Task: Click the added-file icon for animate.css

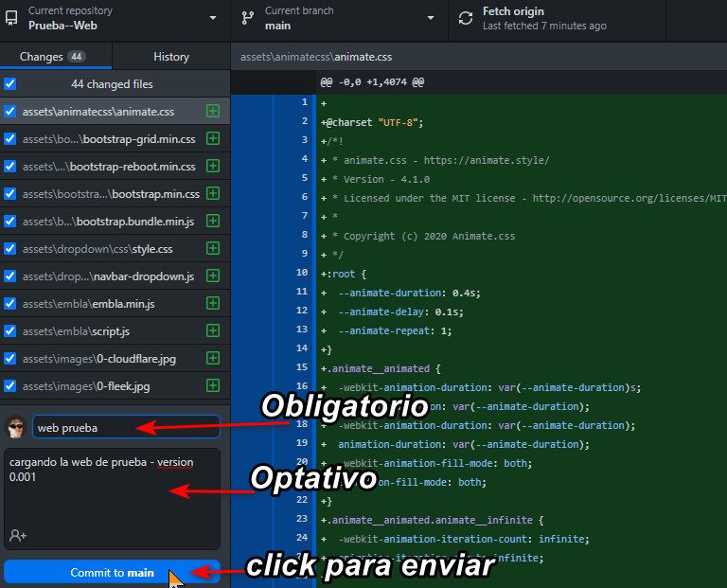Action: tap(213, 111)
